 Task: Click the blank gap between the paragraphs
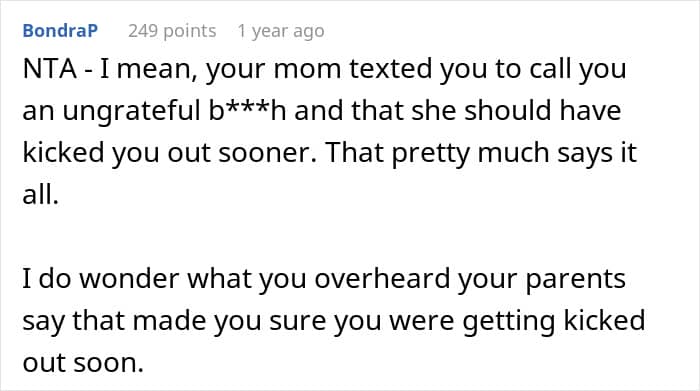click(350, 237)
